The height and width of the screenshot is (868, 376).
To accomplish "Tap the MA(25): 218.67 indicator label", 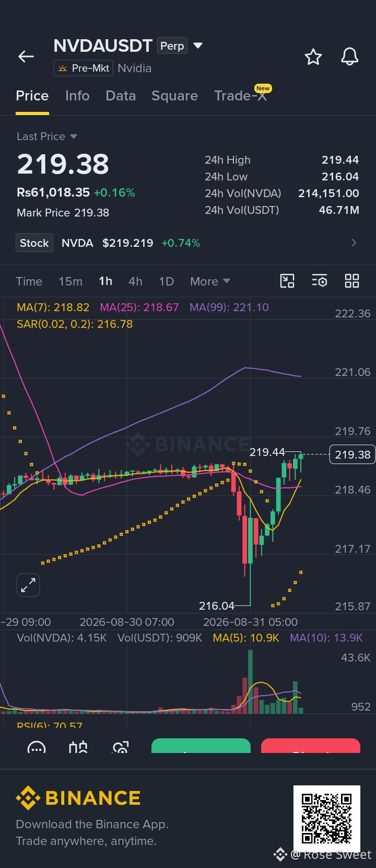I will tap(139, 307).
